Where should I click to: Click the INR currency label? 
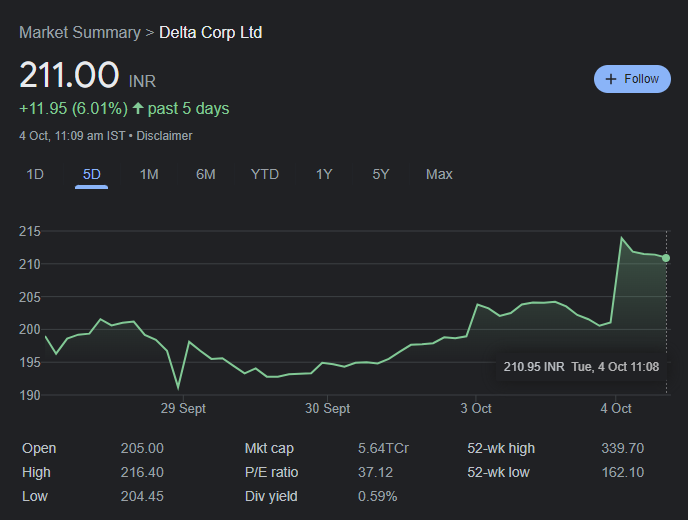[142, 81]
